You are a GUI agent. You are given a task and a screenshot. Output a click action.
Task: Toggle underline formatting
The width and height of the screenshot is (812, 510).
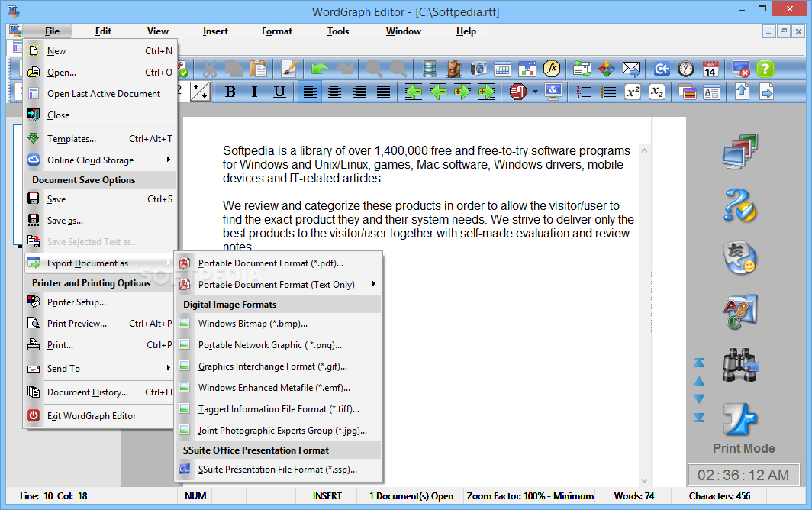(x=279, y=92)
